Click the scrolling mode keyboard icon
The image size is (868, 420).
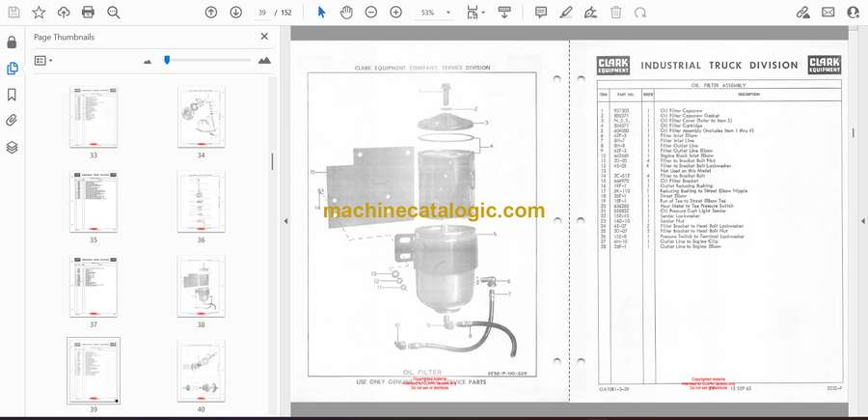coord(504,13)
